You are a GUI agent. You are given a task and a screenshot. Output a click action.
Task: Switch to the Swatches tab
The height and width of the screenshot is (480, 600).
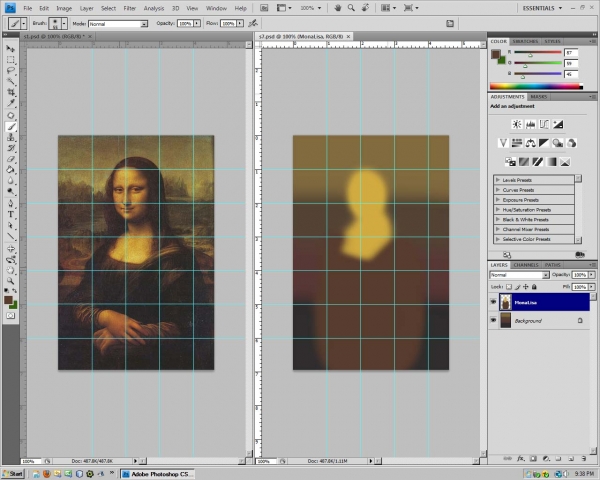coord(525,41)
